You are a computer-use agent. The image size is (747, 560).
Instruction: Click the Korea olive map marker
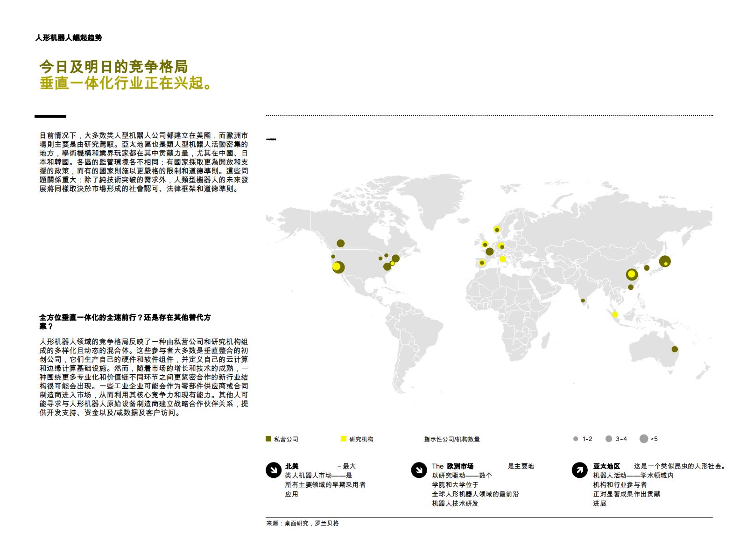[x=647, y=268]
